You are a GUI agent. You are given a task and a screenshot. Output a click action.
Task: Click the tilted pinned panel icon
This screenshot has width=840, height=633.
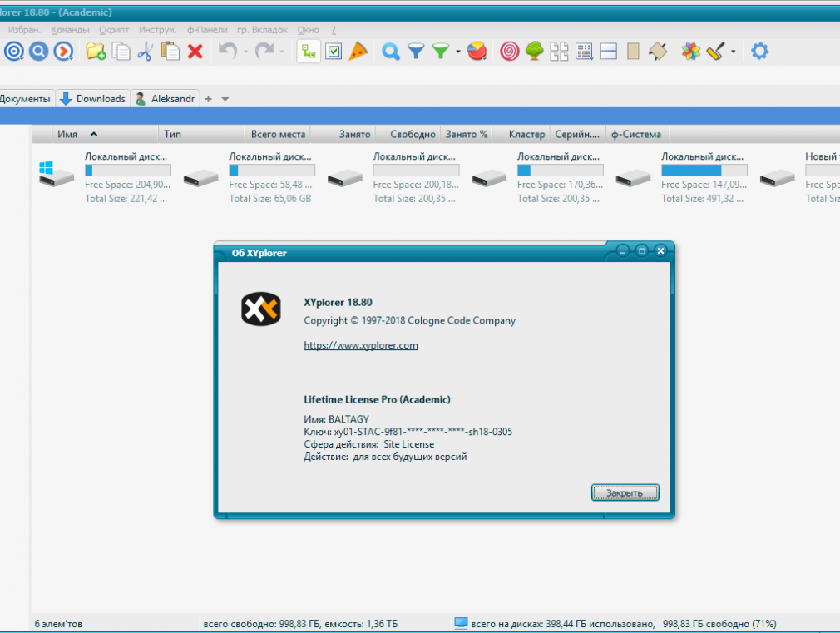click(658, 52)
